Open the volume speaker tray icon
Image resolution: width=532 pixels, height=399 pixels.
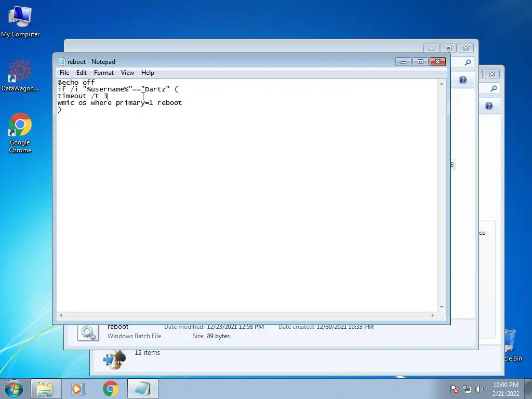pos(480,389)
